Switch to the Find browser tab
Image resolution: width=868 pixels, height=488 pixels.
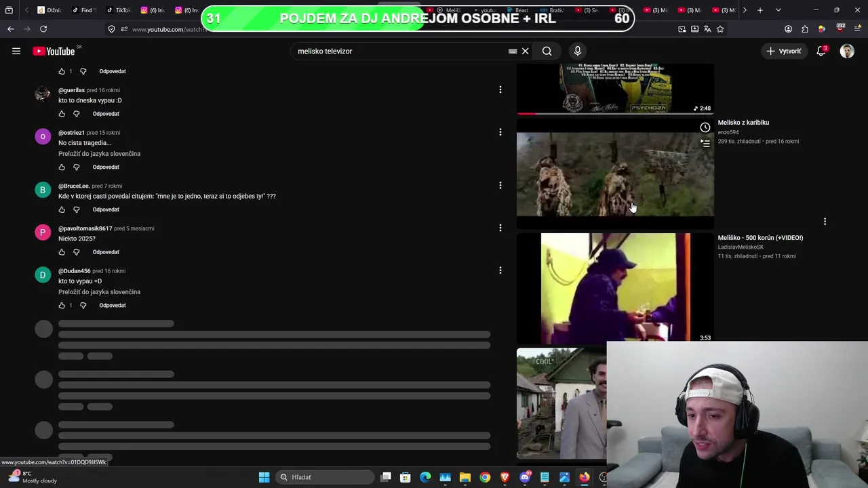click(85, 10)
